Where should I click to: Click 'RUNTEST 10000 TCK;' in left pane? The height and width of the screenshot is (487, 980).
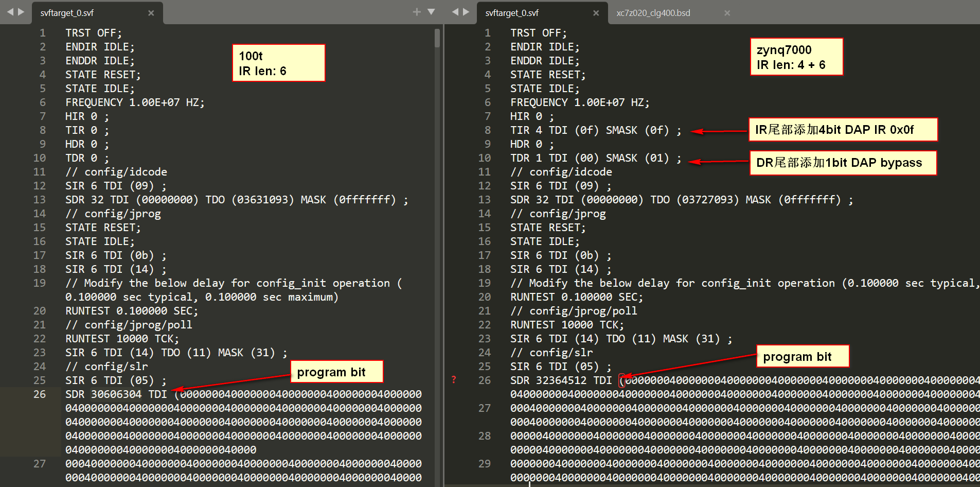tap(122, 339)
